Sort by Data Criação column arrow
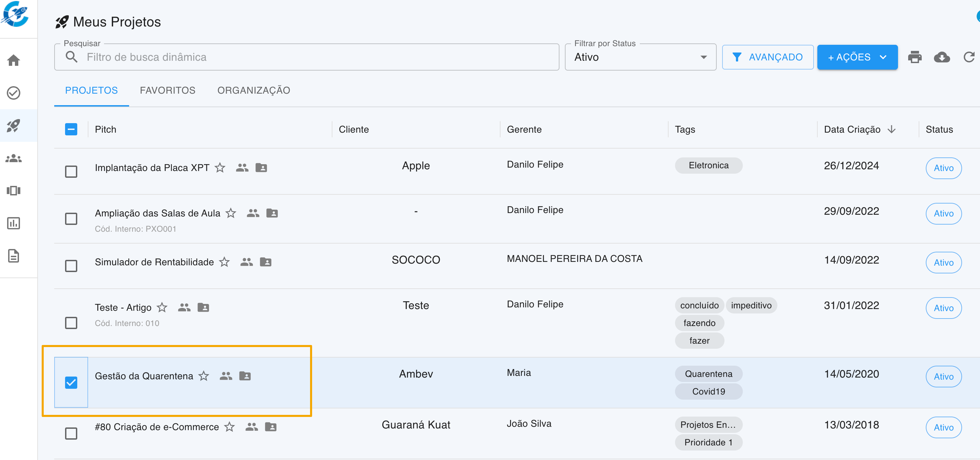 tap(892, 130)
